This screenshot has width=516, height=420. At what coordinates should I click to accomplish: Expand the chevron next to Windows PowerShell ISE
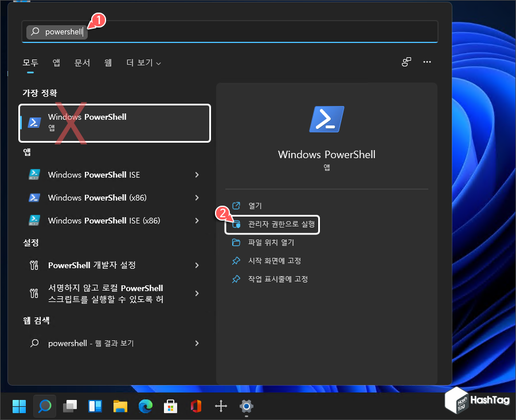tap(197, 174)
